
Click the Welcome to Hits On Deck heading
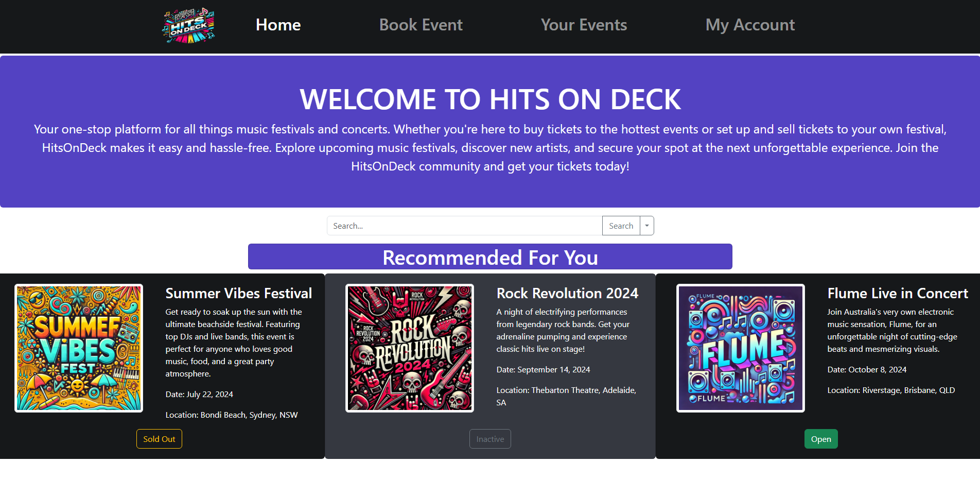(x=490, y=99)
